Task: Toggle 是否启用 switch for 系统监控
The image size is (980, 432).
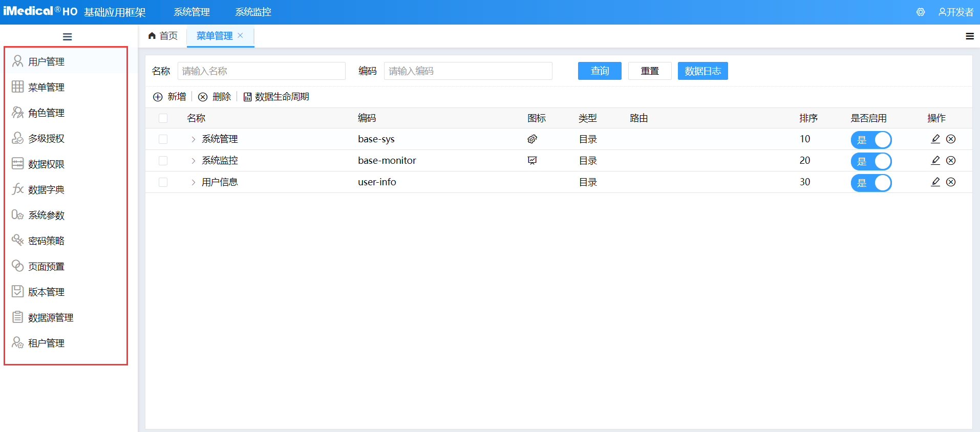Action: [x=871, y=161]
